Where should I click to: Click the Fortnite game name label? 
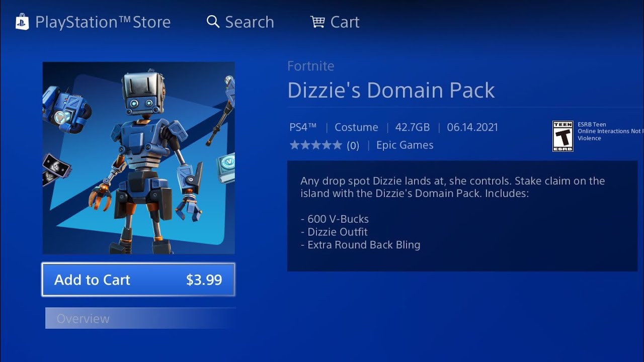tap(310, 66)
